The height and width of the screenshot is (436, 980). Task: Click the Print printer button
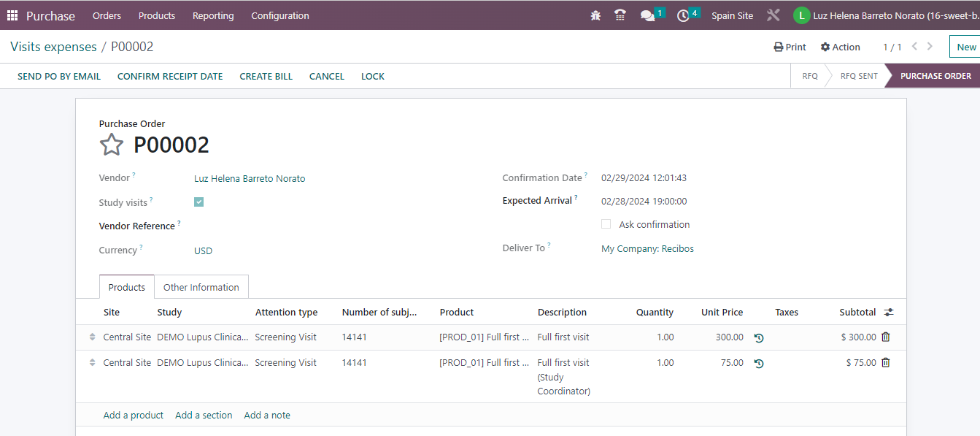pyautogui.click(x=790, y=47)
